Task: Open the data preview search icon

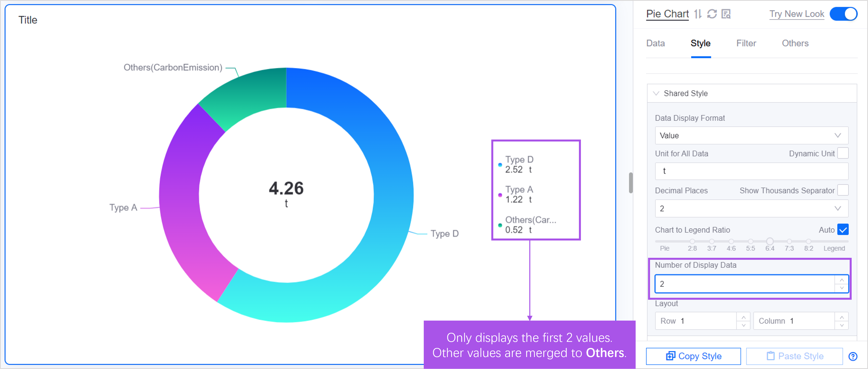Action: click(726, 14)
